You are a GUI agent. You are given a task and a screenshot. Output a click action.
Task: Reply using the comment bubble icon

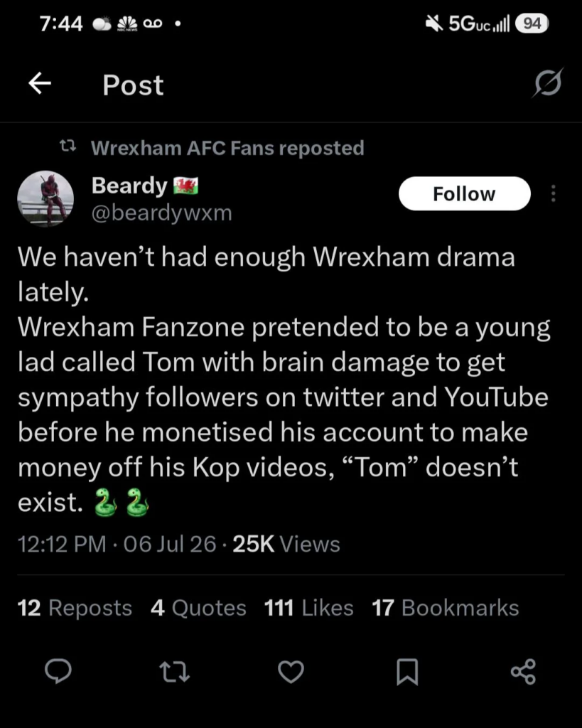[58, 671]
